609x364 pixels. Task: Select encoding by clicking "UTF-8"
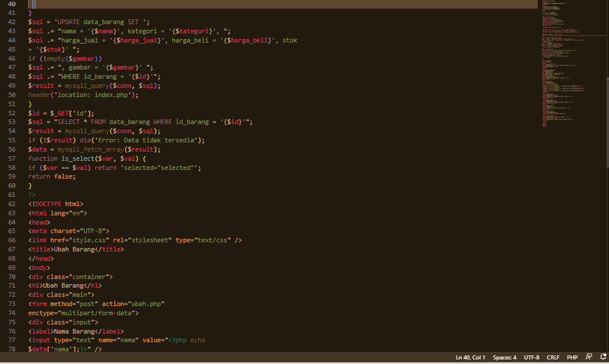[531, 357]
